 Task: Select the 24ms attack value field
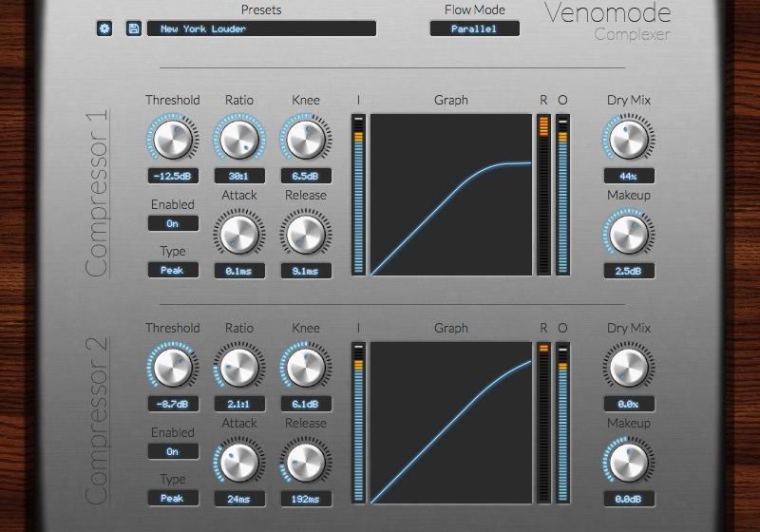pyautogui.click(x=240, y=499)
